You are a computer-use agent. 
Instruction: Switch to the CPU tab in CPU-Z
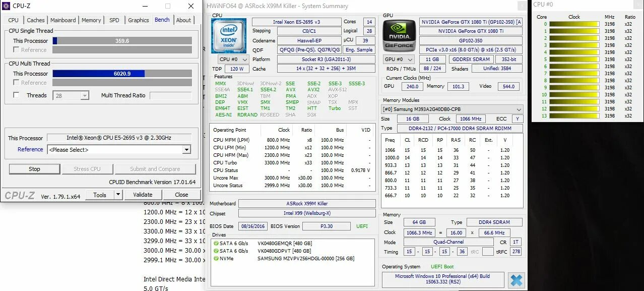tap(14, 20)
